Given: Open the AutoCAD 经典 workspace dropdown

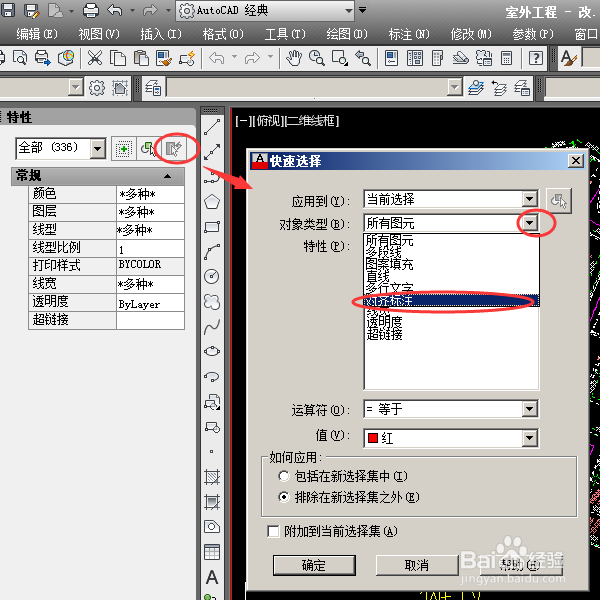Looking at the screenshot, I should 349,10.
